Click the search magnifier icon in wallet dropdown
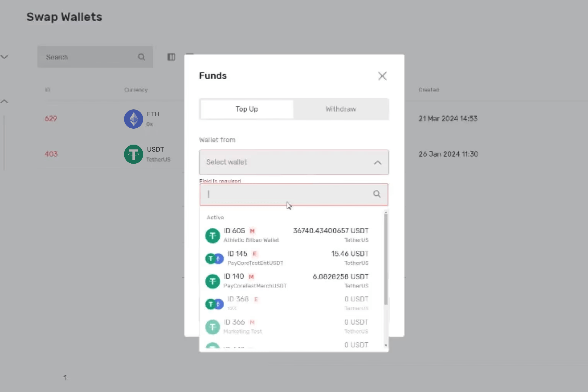 pos(377,194)
